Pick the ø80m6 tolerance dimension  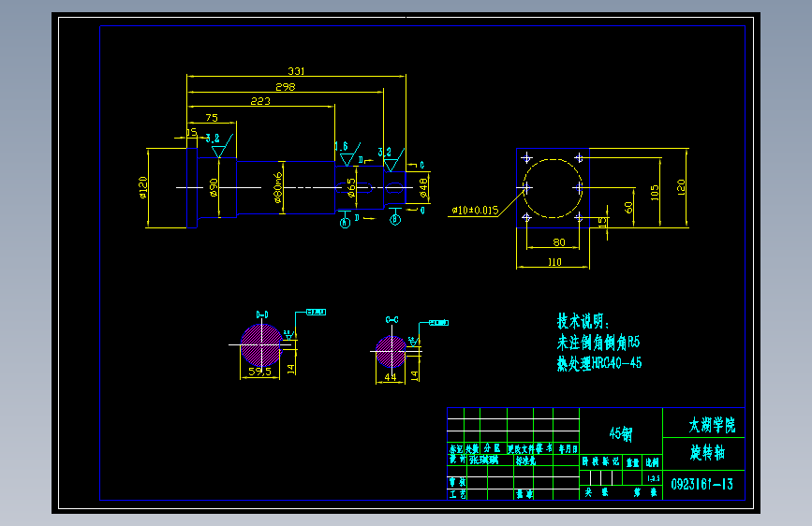tap(277, 187)
